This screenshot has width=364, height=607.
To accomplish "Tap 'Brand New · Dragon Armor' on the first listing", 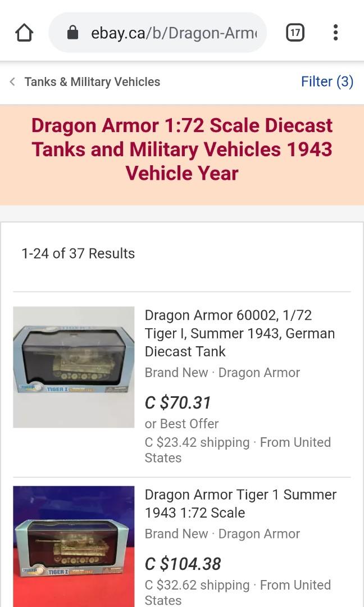I will point(222,372).
